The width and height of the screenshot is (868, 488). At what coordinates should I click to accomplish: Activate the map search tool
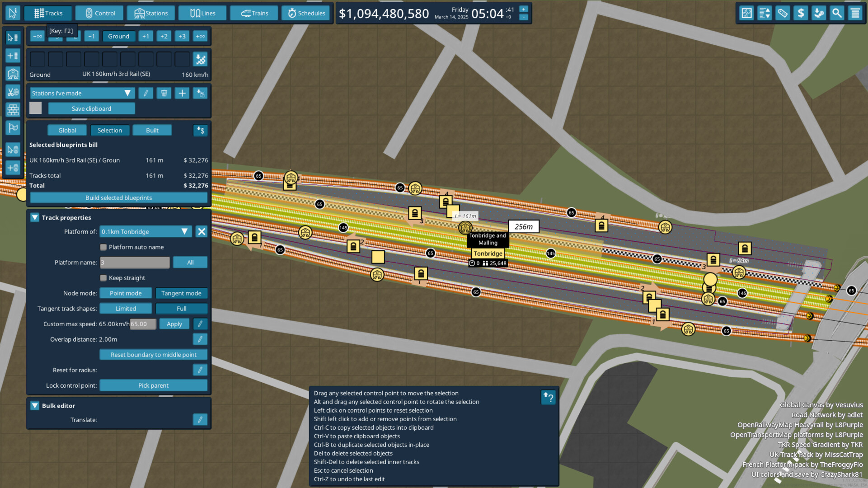click(837, 13)
